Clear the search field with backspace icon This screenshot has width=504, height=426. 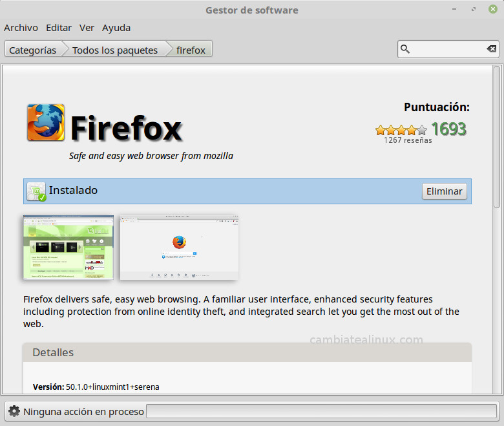pos(491,49)
